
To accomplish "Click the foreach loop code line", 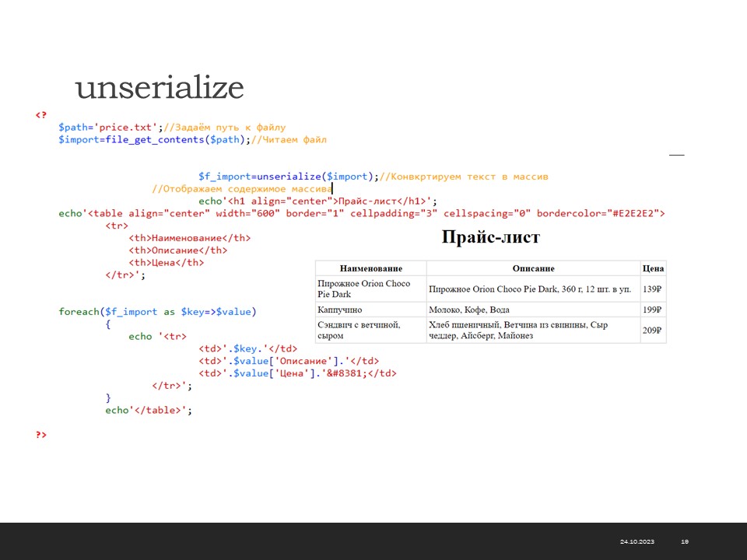I will point(156,312).
